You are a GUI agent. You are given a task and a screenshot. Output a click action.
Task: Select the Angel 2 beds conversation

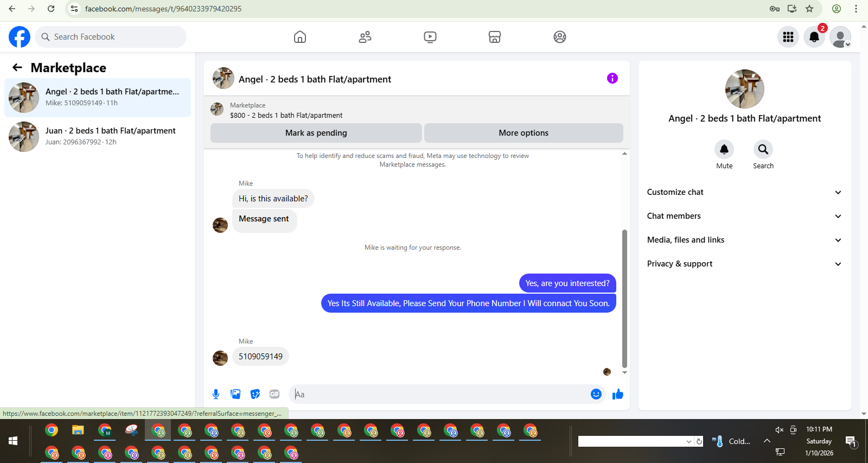coord(98,98)
